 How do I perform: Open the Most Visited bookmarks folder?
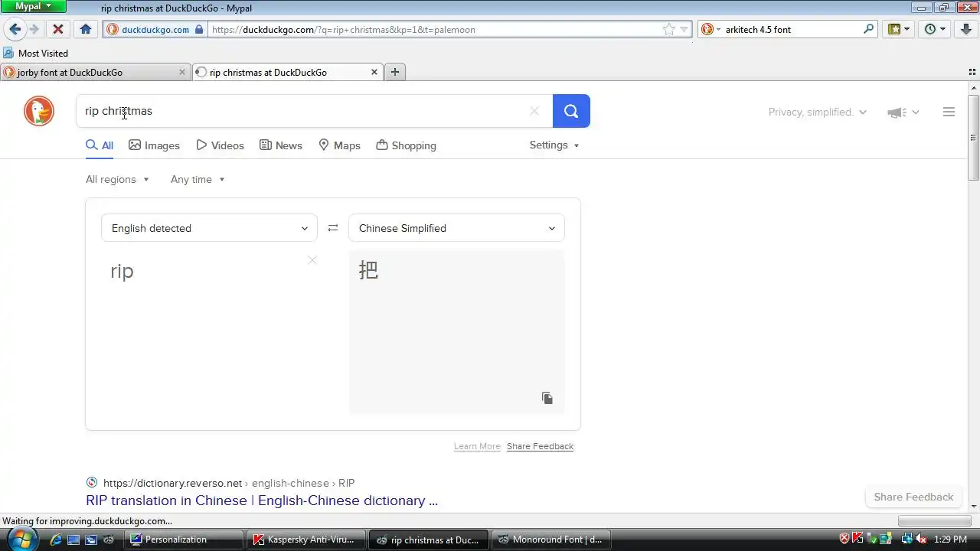[36, 53]
